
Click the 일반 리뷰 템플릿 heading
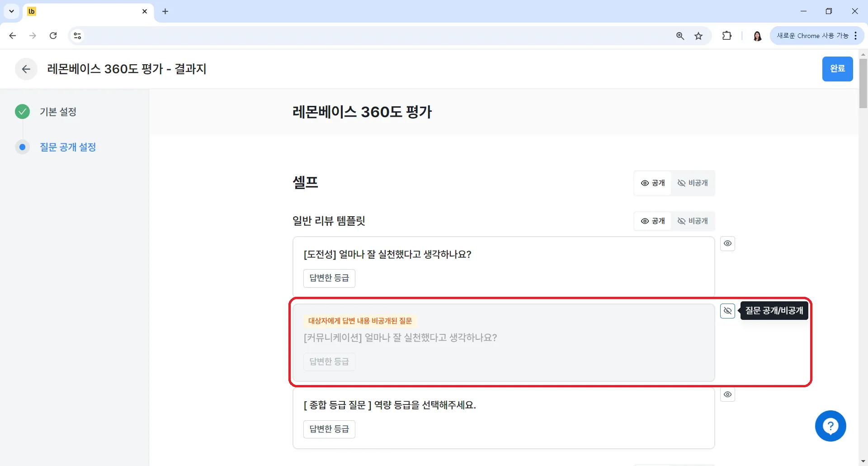coord(329,221)
